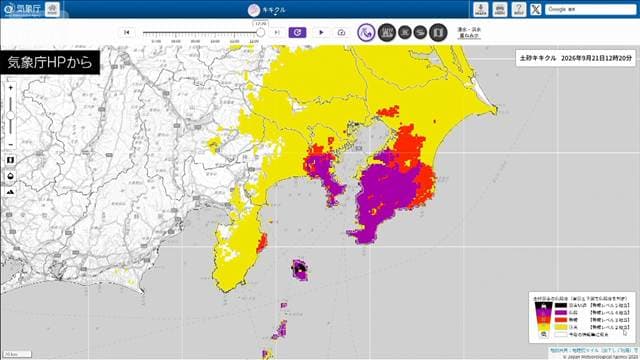Click the home button beside 気象庁 logo
640x360 pixels.
coord(52,9)
